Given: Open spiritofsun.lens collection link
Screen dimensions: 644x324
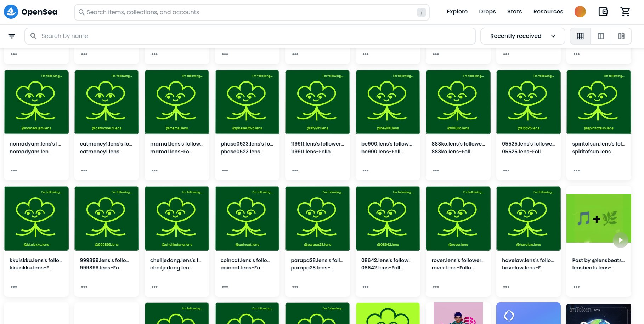Looking at the screenshot, I should [593, 152].
